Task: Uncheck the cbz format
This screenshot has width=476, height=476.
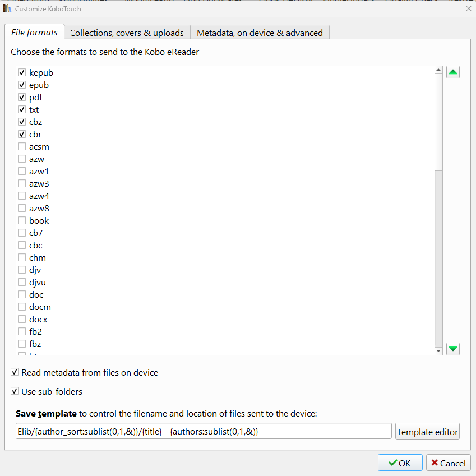Action: (x=22, y=122)
